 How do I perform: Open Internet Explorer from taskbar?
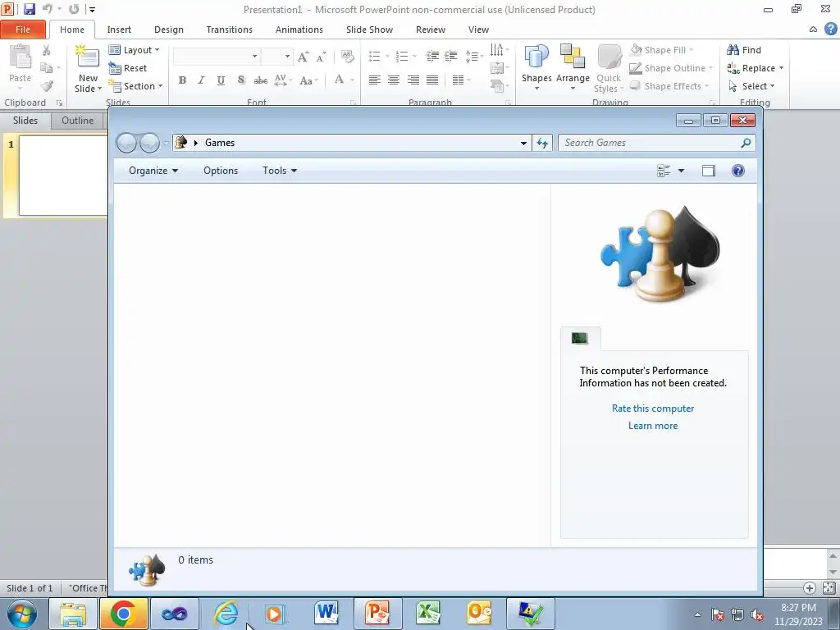click(226, 614)
